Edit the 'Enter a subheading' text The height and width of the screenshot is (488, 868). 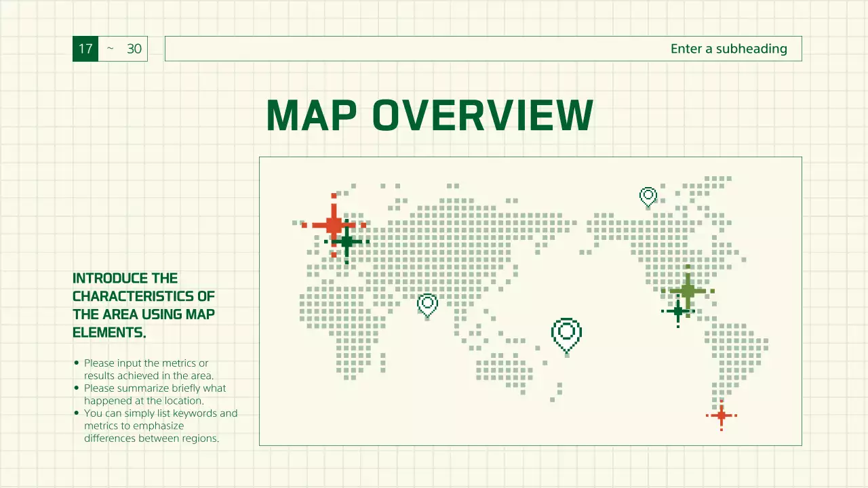[x=728, y=49]
